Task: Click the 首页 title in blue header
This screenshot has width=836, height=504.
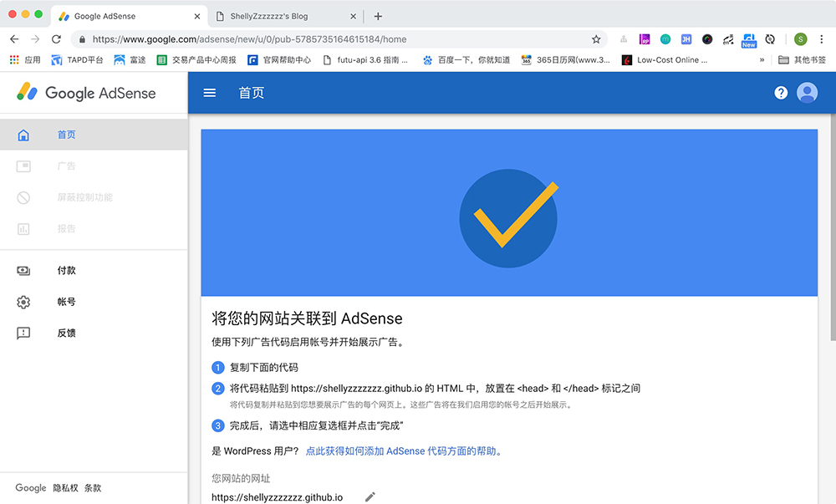Action: (252, 94)
